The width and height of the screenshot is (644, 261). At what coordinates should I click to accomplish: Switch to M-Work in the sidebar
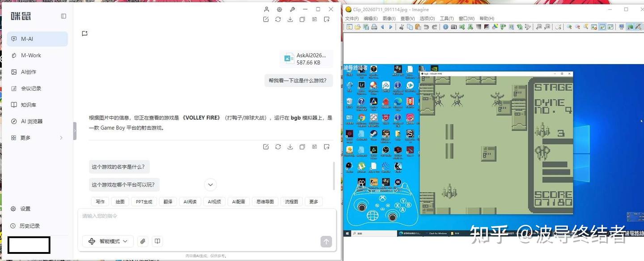pos(37,56)
